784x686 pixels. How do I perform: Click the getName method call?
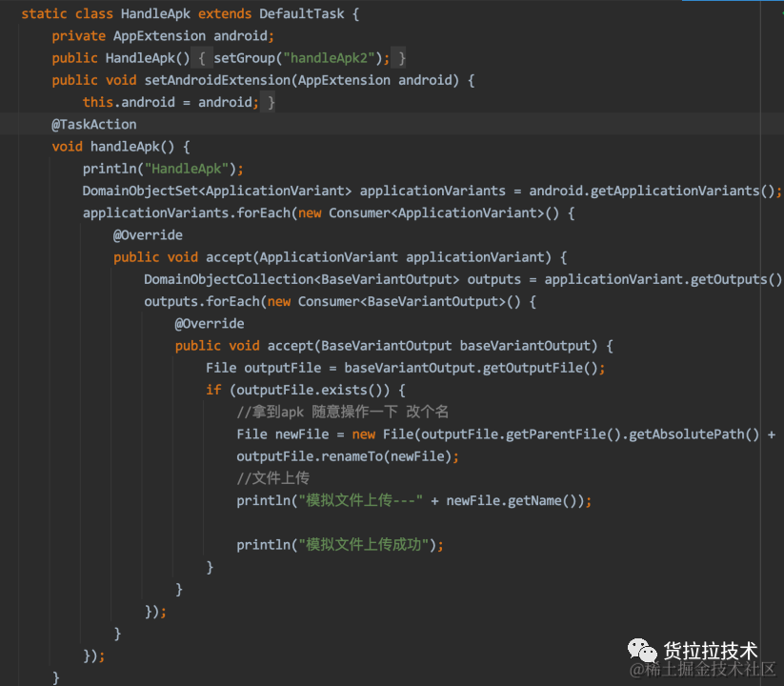534,500
